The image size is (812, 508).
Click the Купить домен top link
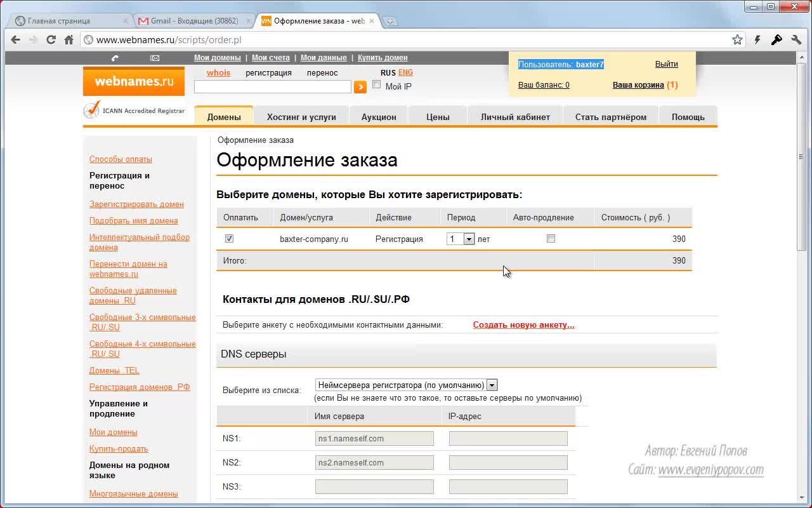[x=383, y=58]
